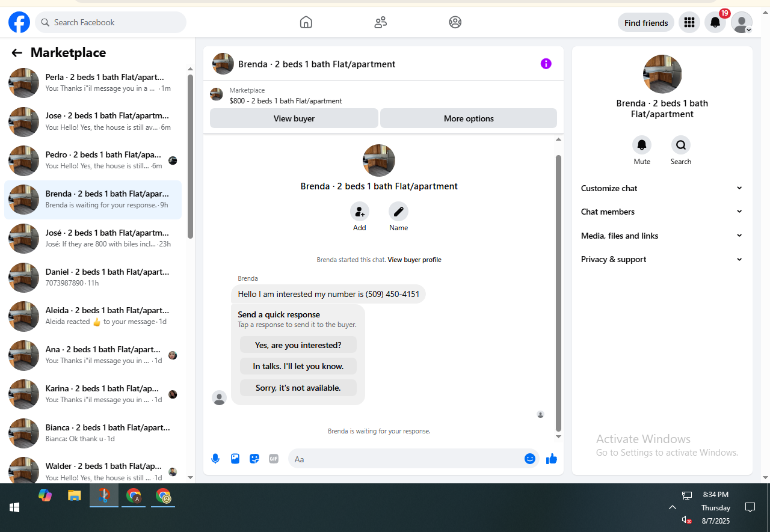Viewport: 770px width, 532px height.
Task: Edit the chat name pencil icon
Action: pyautogui.click(x=398, y=212)
